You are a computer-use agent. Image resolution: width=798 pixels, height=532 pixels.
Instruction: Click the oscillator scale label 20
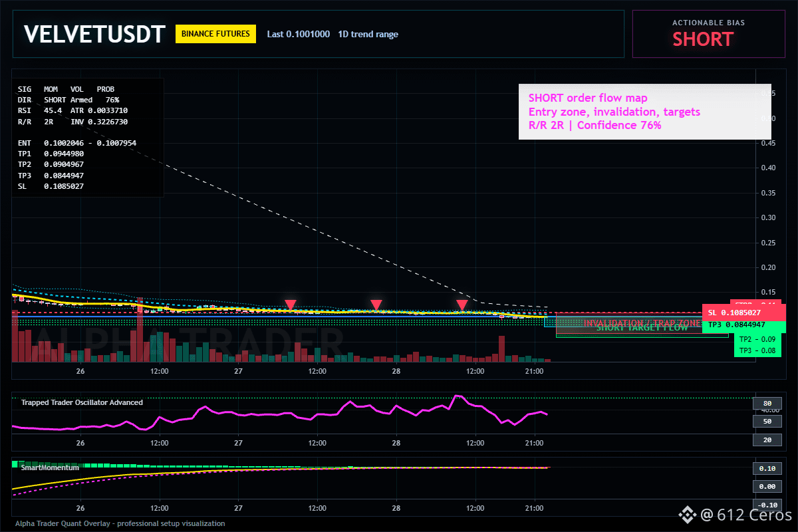point(767,440)
